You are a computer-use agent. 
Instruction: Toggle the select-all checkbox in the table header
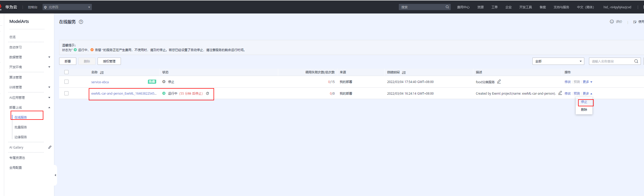click(66, 72)
